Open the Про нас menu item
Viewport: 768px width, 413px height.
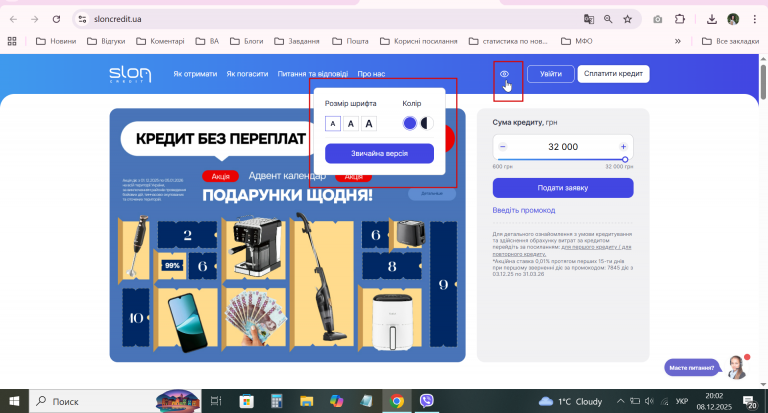click(x=371, y=74)
